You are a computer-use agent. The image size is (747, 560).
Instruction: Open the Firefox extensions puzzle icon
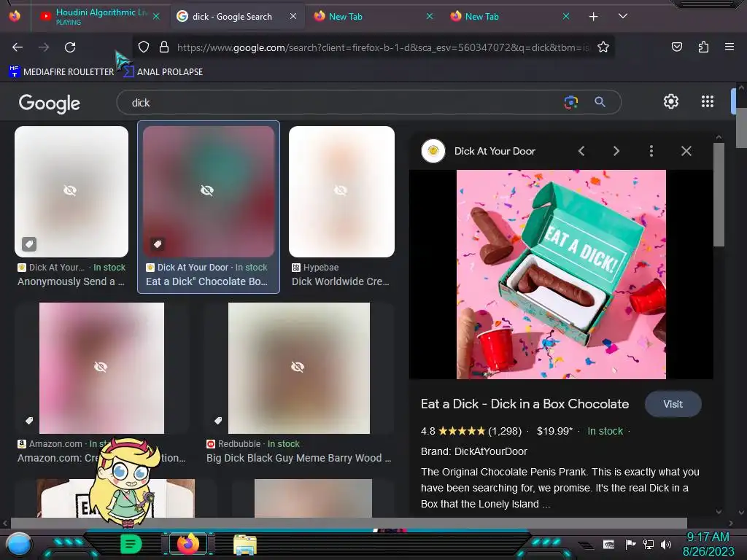[703, 47]
